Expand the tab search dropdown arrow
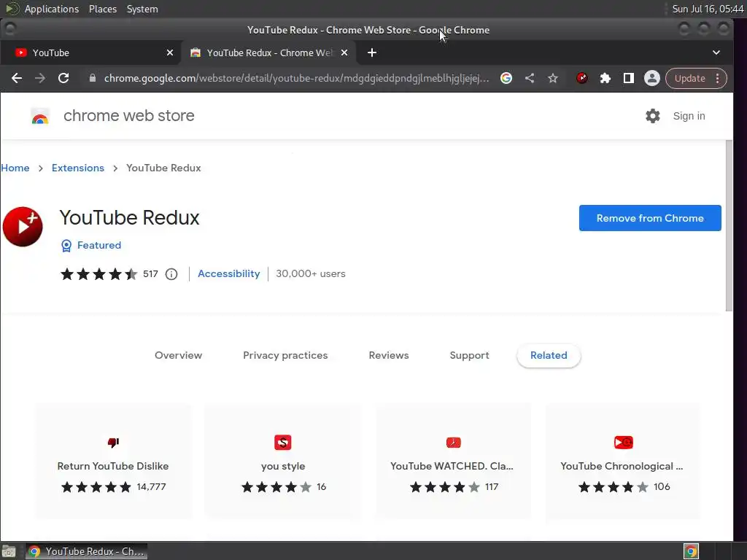747x560 pixels. pyautogui.click(x=716, y=52)
